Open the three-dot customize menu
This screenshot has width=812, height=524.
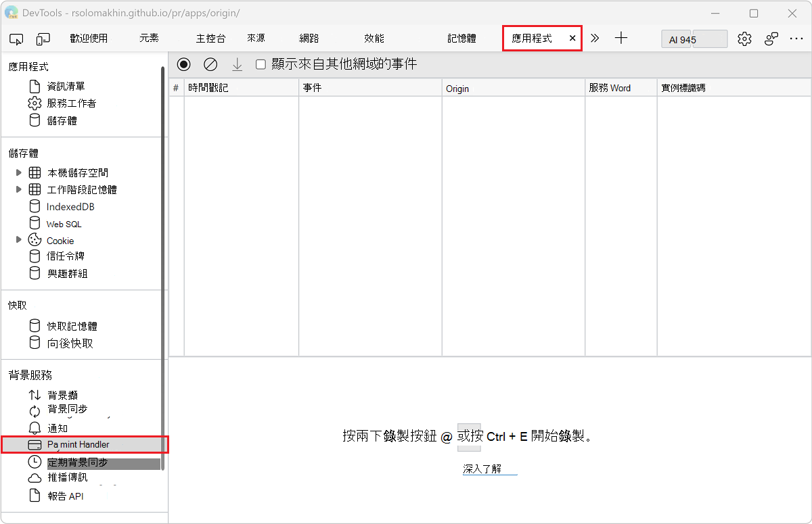pyautogui.click(x=796, y=39)
